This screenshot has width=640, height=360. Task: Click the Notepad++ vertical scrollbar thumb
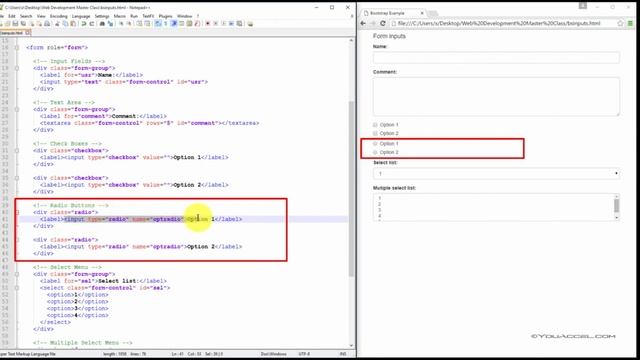(x=351, y=189)
